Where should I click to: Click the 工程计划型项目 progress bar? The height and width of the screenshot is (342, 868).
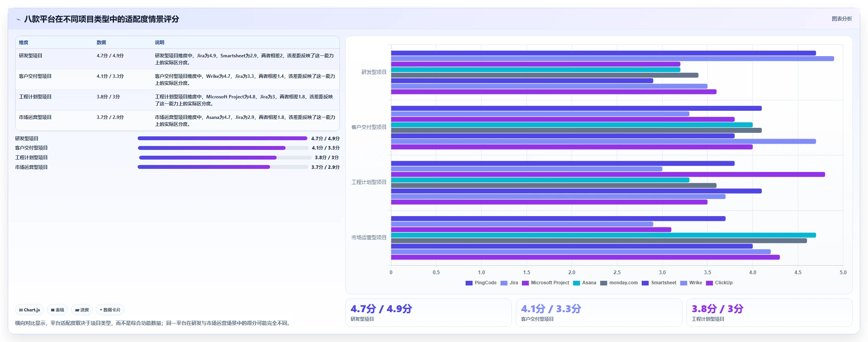click(x=225, y=158)
